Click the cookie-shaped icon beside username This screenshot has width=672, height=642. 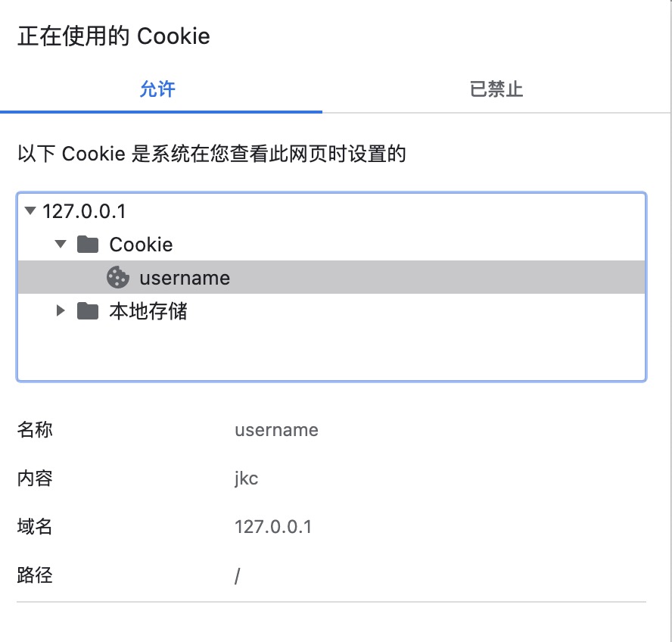click(x=118, y=278)
